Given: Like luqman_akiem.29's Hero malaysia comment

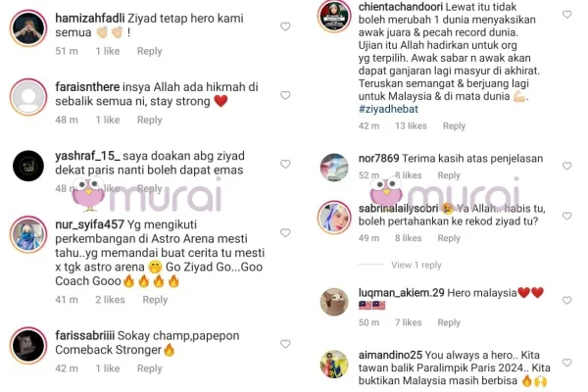Looking at the screenshot, I should [566, 301].
